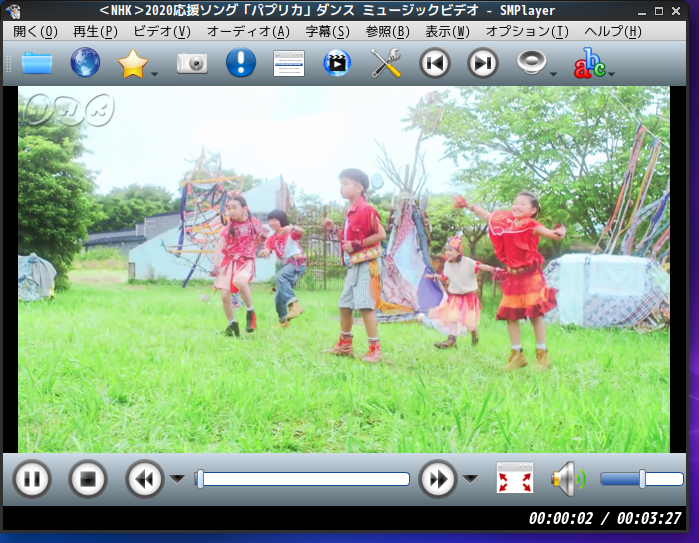
Task: Open the 再生(P) menu
Action: [95, 31]
